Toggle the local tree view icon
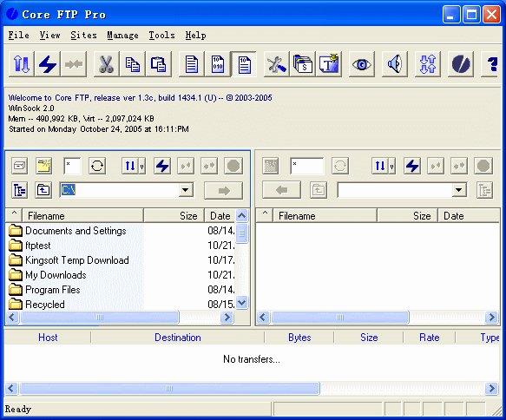Image resolution: width=506 pixels, height=420 pixels. pos(20,190)
